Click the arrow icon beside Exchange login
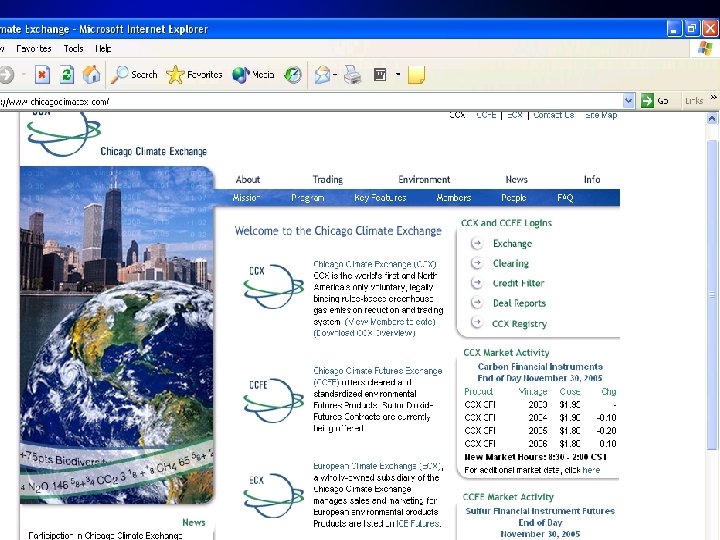Viewport: 720px width, 540px height. point(477,243)
